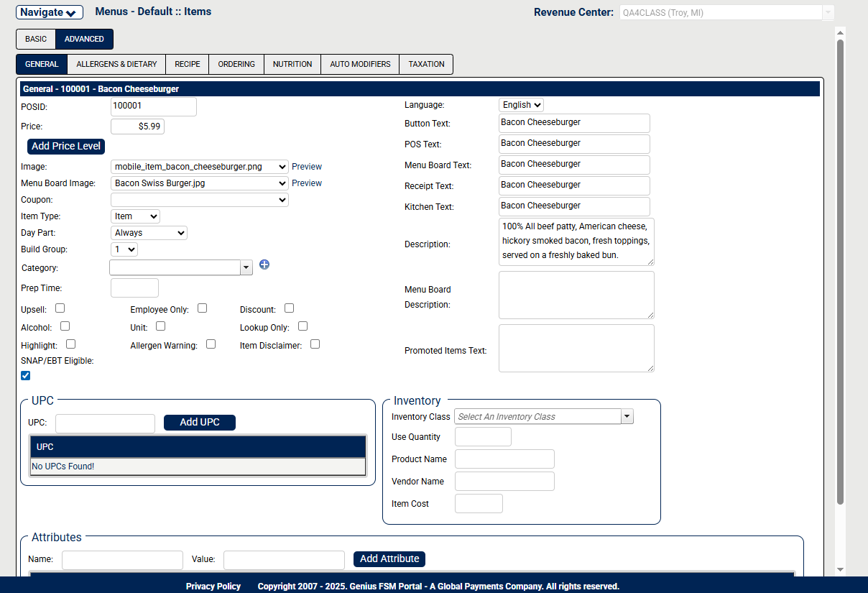Check the Allergen Warning checkbox
Image resolution: width=868 pixels, height=593 pixels.
click(211, 344)
